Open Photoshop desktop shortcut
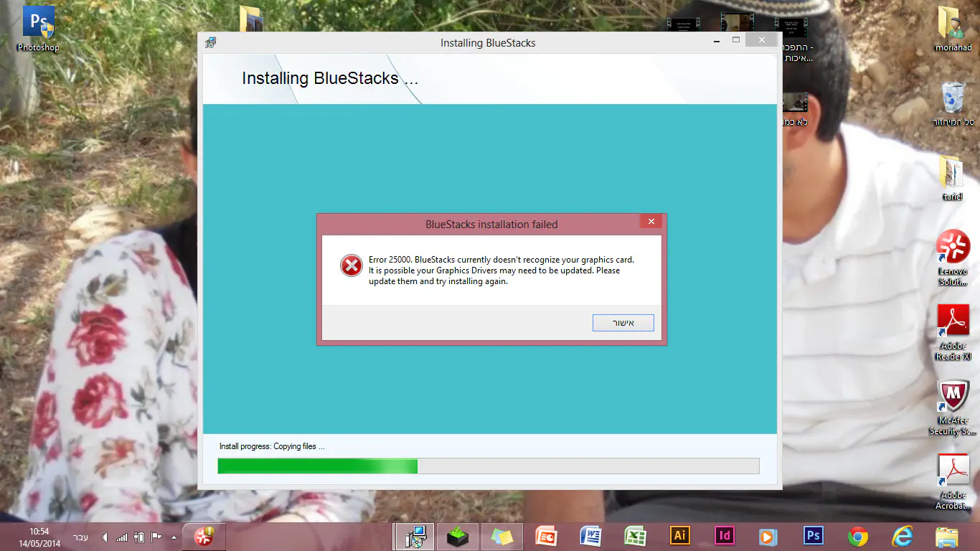The image size is (980, 551). pyautogui.click(x=39, y=29)
